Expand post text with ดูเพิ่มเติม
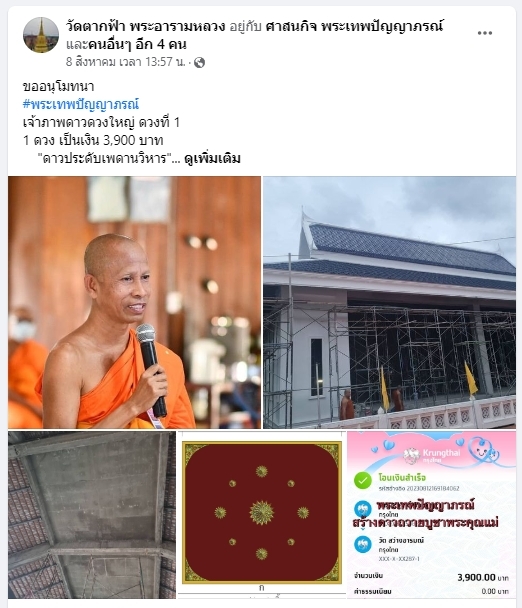 point(212,158)
